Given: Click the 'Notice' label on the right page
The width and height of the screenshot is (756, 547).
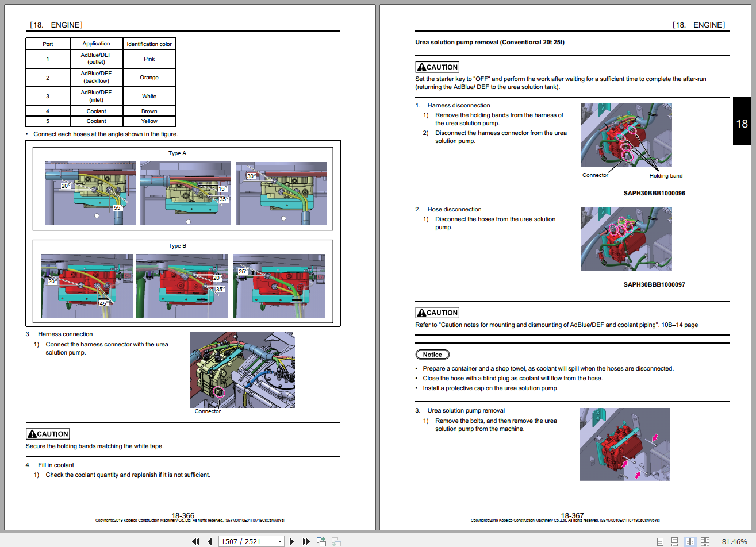Looking at the screenshot, I should pyautogui.click(x=432, y=355).
